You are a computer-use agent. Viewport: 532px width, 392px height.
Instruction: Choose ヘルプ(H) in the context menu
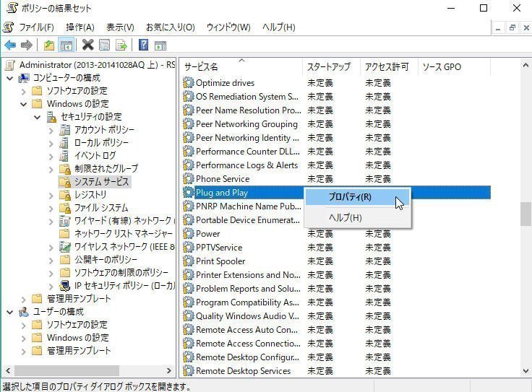pos(358,217)
